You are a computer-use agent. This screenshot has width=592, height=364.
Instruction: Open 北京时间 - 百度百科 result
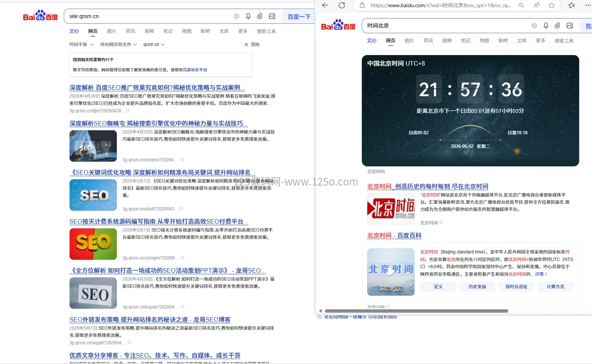[x=394, y=235]
